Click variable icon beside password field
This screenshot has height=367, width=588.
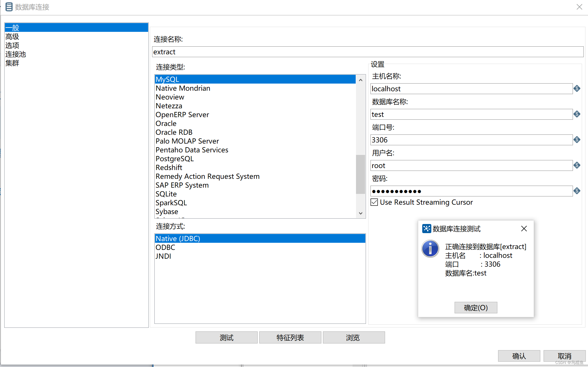point(577,191)
